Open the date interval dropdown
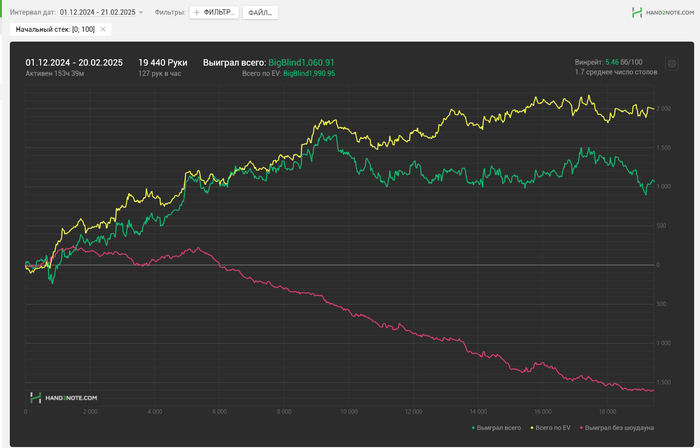The height and width of the screenshot is (448, 700). 101,12
